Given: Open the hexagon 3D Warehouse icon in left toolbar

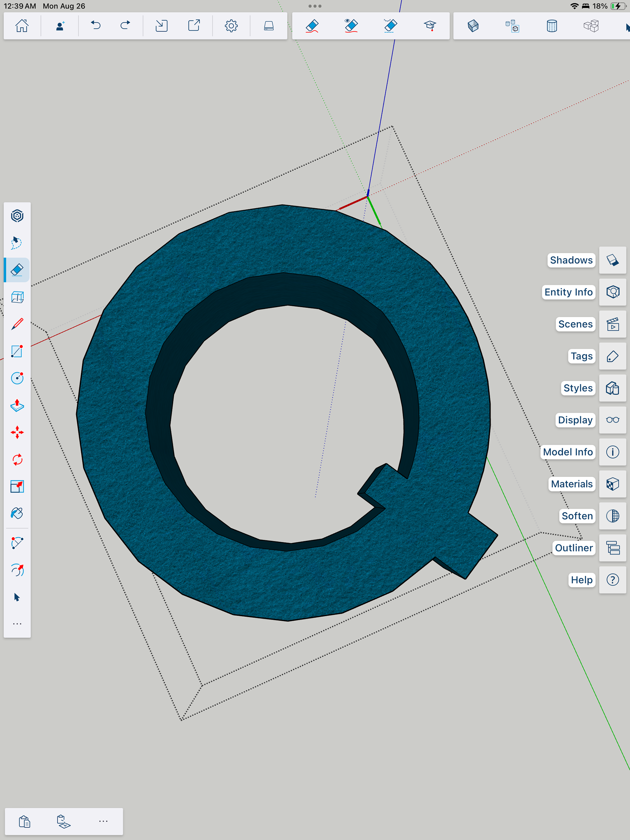Looking at the screenshot, I should [17, 216].
